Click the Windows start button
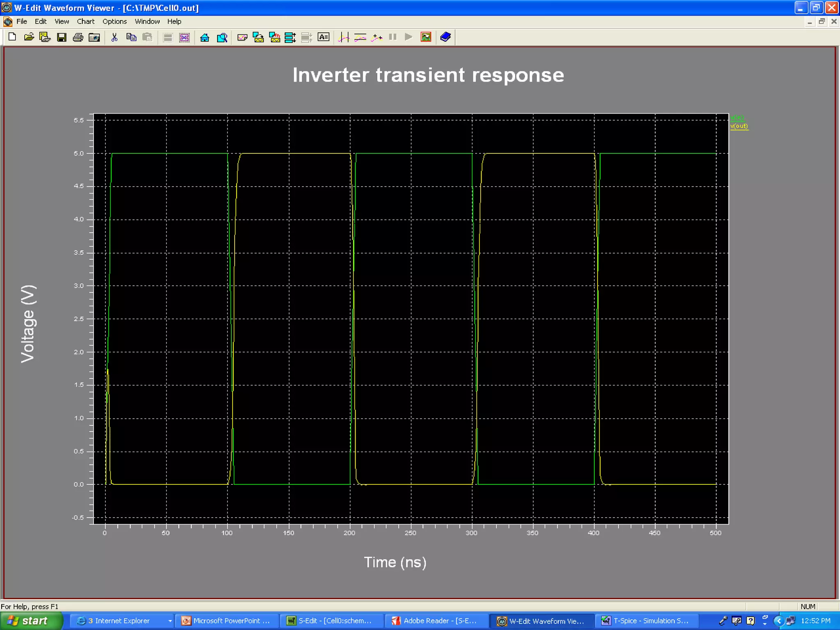 coord(29,621)
